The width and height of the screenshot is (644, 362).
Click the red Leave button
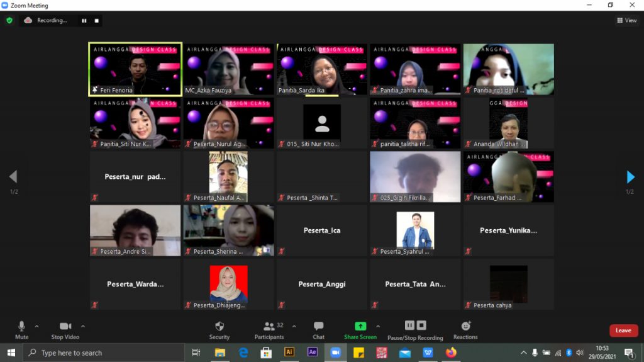(623, 331)
